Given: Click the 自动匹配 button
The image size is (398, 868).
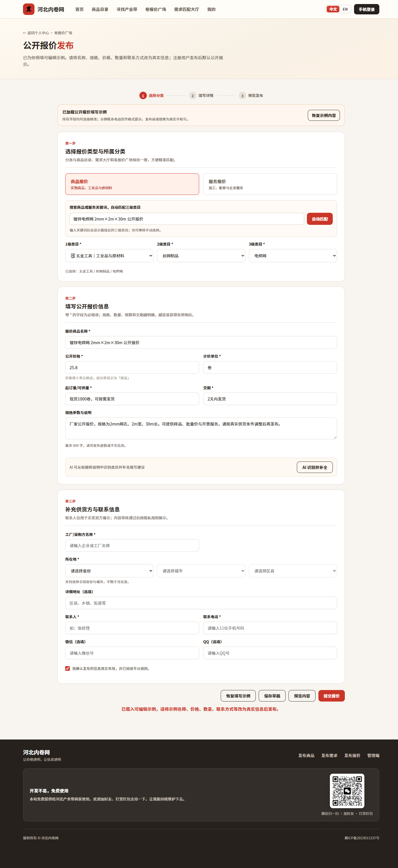Looking at the screenshot, I should click(x=320, y=219).
